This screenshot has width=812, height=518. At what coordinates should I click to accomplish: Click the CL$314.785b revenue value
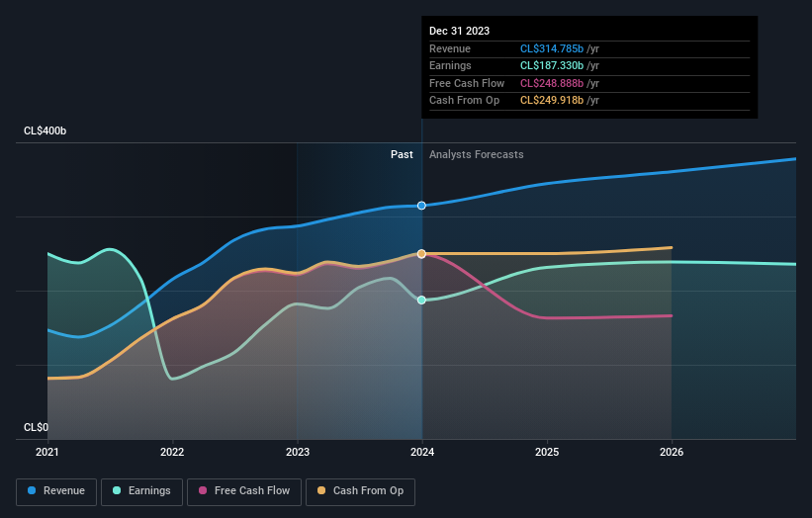point(552,48)
